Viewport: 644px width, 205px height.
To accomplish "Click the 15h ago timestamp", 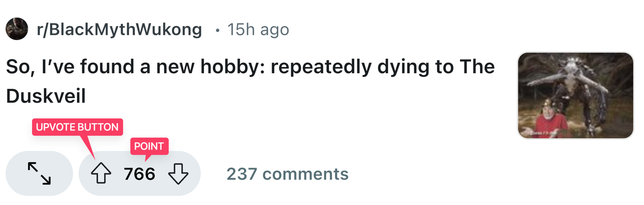I will pyautogui.click(x=258, y=30).
